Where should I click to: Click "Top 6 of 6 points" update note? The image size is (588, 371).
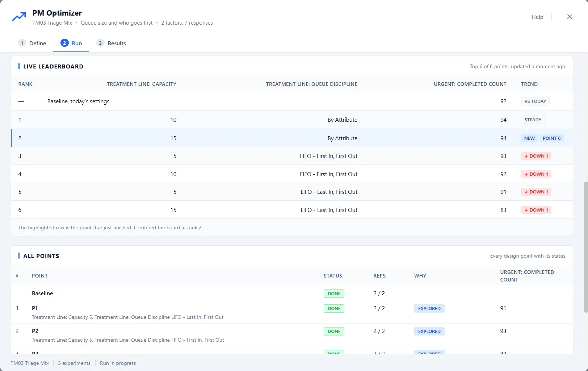[517, 67]
